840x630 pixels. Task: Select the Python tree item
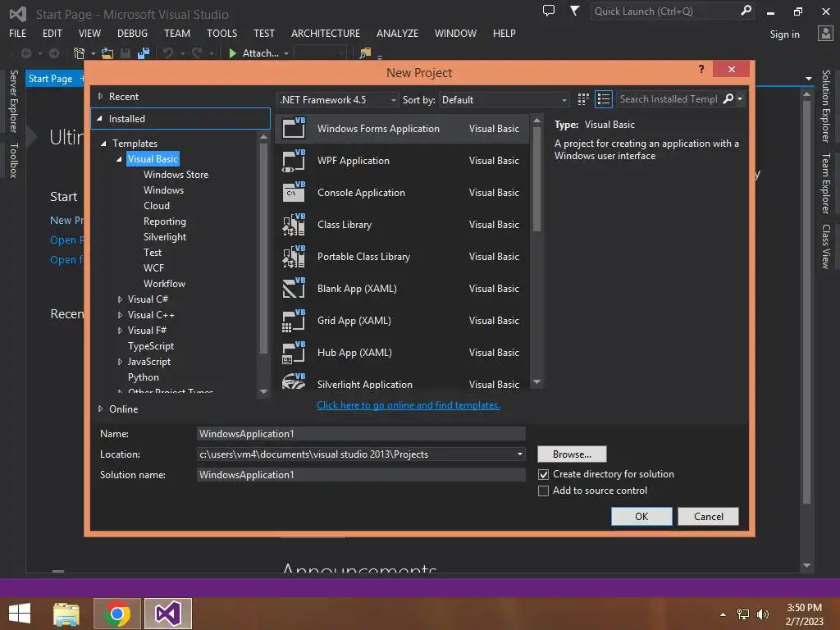143,377
